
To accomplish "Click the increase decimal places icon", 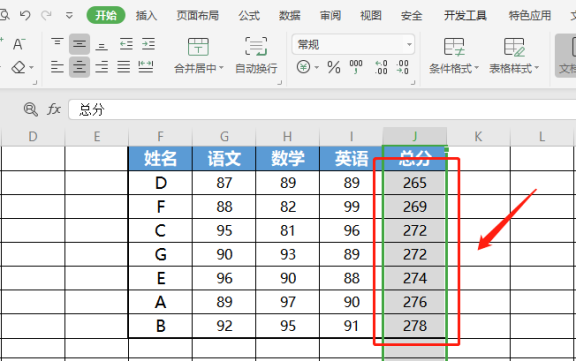I will 381,67.
